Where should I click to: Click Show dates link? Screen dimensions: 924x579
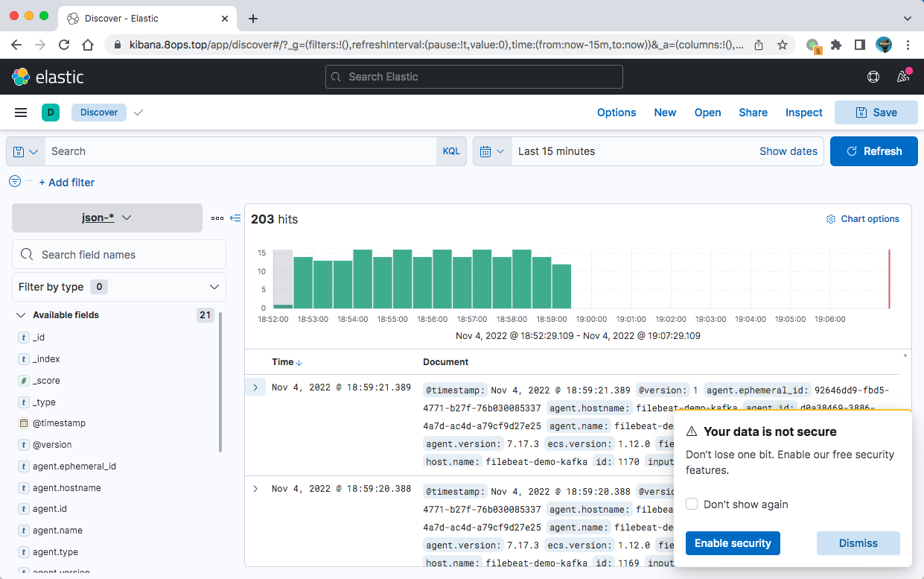788,151
